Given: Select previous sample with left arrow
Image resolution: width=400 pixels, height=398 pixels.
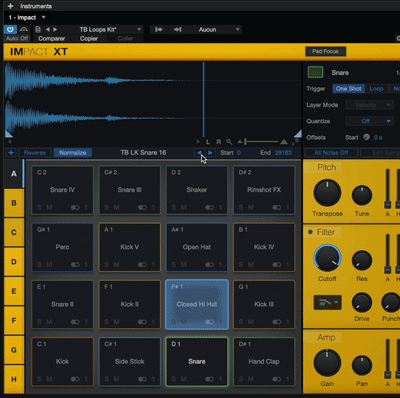Looking at the screenshot, I should click(199, 153).
